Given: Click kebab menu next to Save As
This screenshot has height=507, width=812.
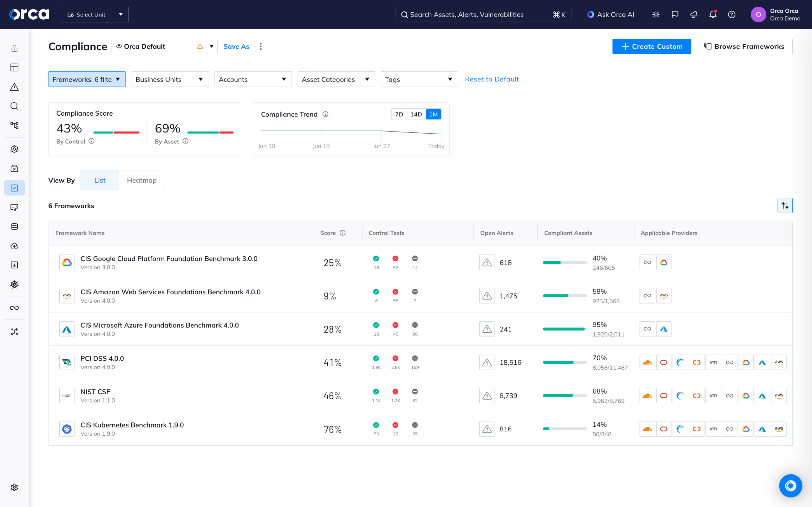Looking at the screenshot, I should 261,46.
